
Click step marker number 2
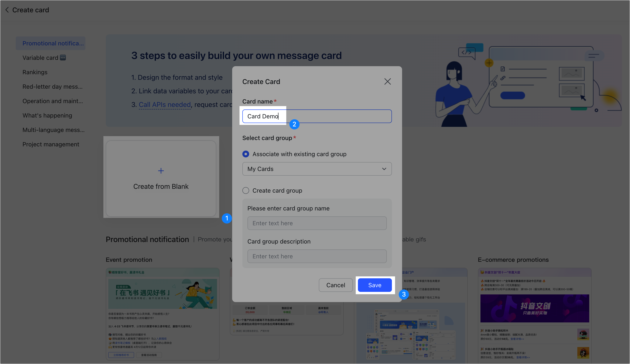(294, 124)
